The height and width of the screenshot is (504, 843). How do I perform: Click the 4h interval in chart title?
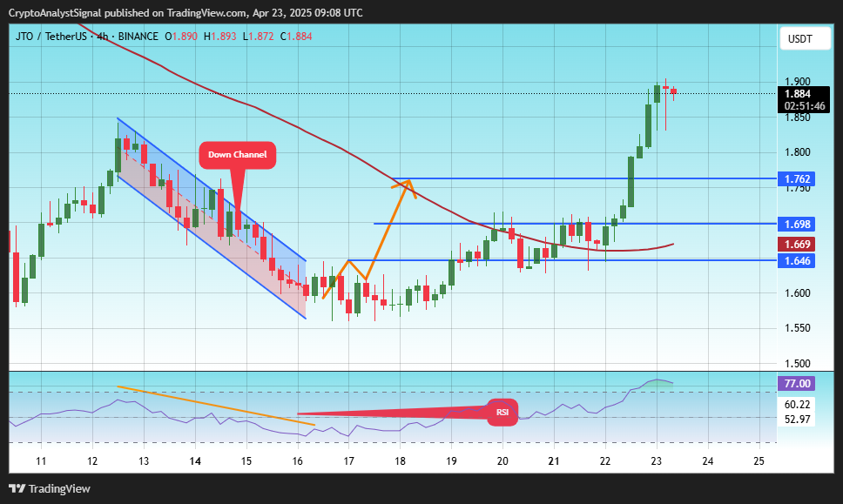102,37
